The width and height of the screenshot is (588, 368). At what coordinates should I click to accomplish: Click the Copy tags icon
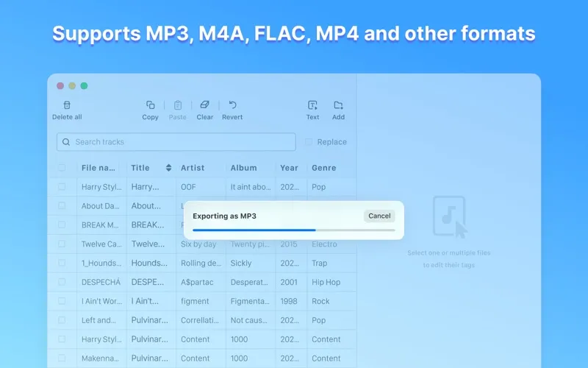click(x=151, y=105)
